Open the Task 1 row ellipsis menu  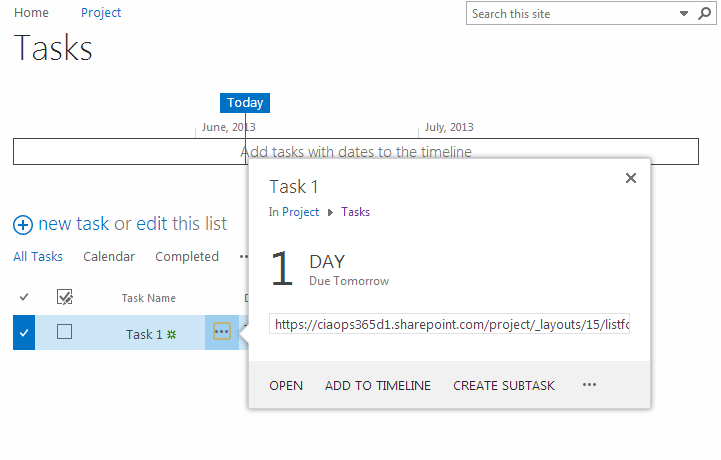pyautogui.click(x=222, y=332)
